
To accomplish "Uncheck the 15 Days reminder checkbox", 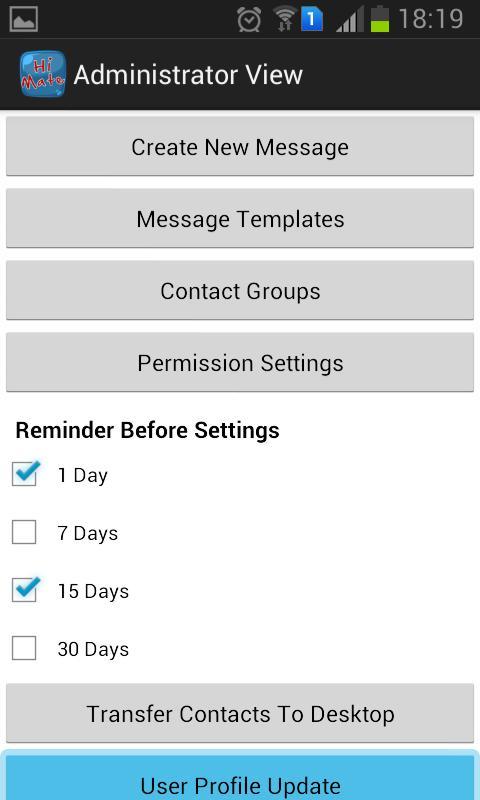I will (x=24, y=590).
